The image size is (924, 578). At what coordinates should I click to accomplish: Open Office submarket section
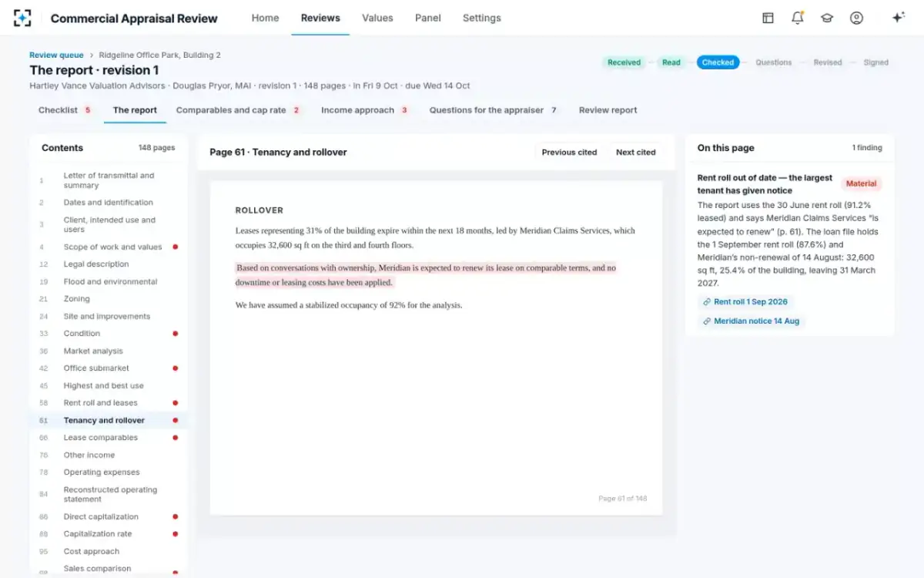coord(109,368)
